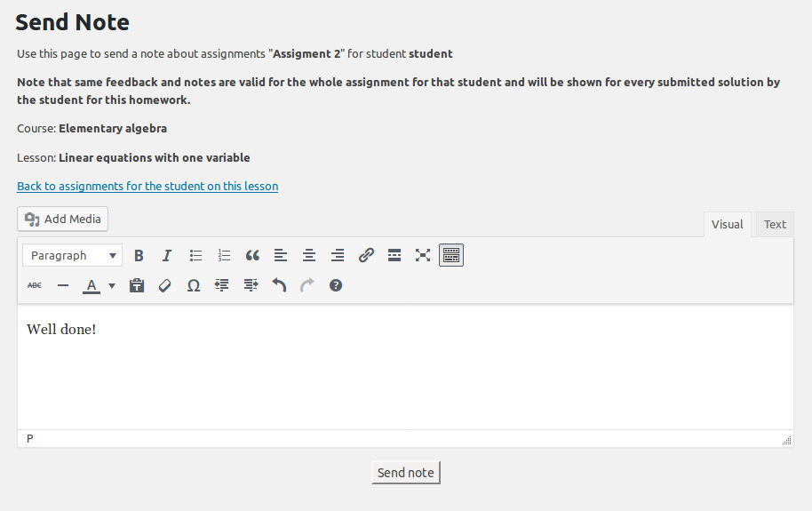Click inside the note text area
The image size is (812, 511).
coord(405,373)
